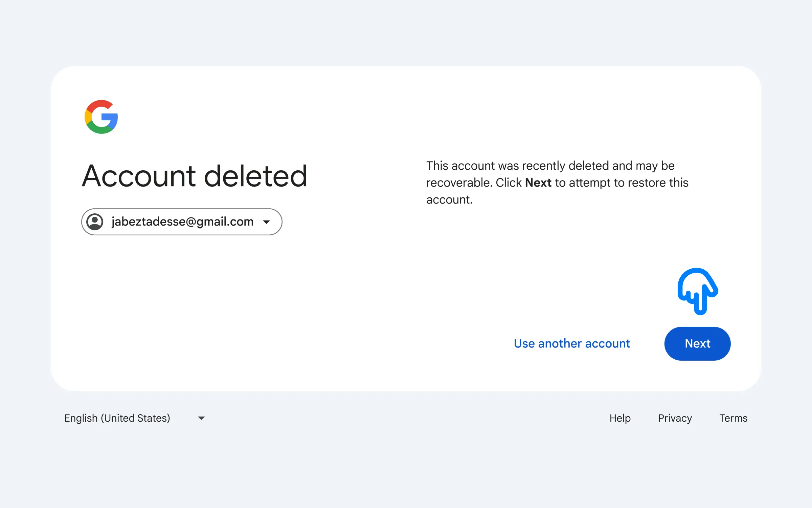Click the language dropdown arrow in the footer
812x508 pixels.
201,418
